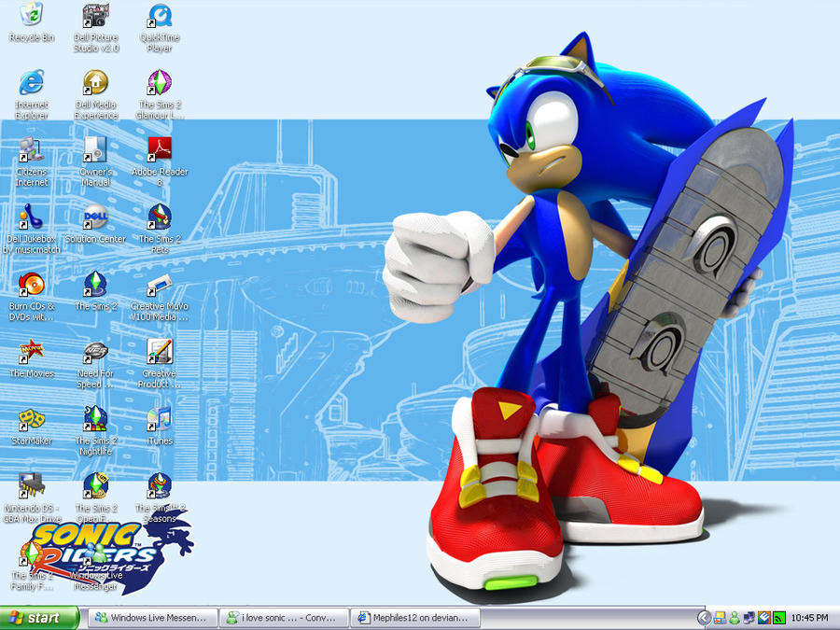Click the yellow display settings tray icon
Image resolution: width=840 pixels, height=630 pixels.
tap(720, 618)
